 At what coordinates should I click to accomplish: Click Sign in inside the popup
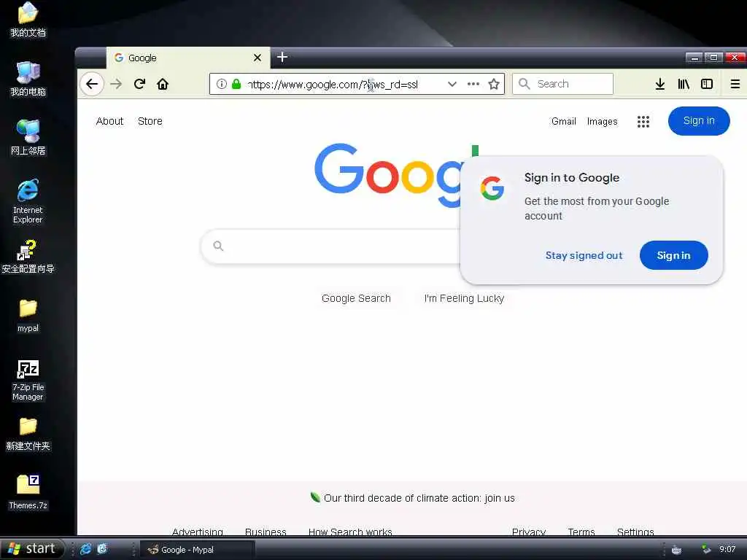coord(673,255)
